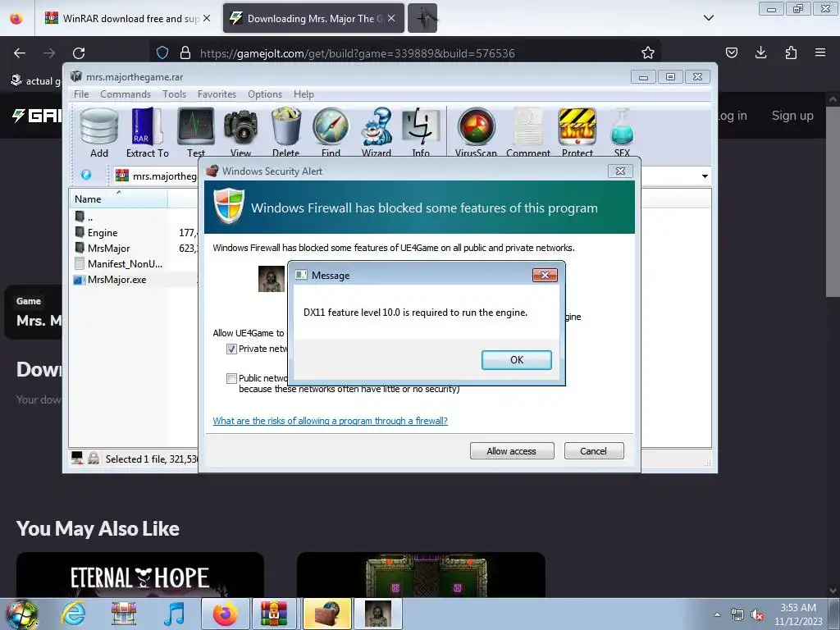
Task: Open Windows Start orb
Action: click(x=22, y=614)
